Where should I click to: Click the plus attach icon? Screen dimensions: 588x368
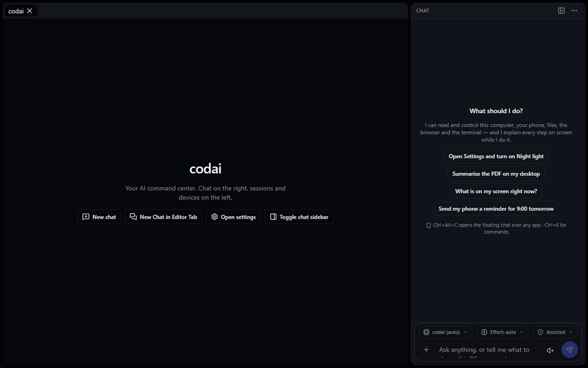click(x=426, y=350)
